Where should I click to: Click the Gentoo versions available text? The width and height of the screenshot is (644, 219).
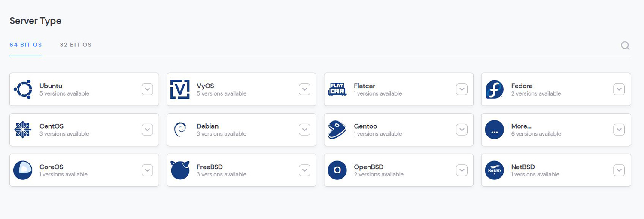point(378,134)
